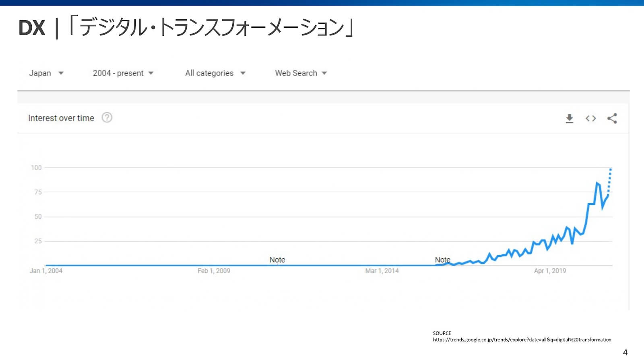644x362 pixels.
Task: Open the Japan region dropdown
Action: point(46,73)
